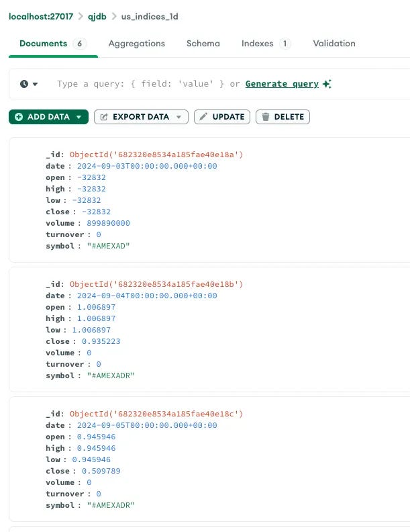This screenshot has height=532, width=410.
Task: Select date value 2024-09-03T00:00:00.000+00:00
Action: pyautogui.click(x=147, y=166)
